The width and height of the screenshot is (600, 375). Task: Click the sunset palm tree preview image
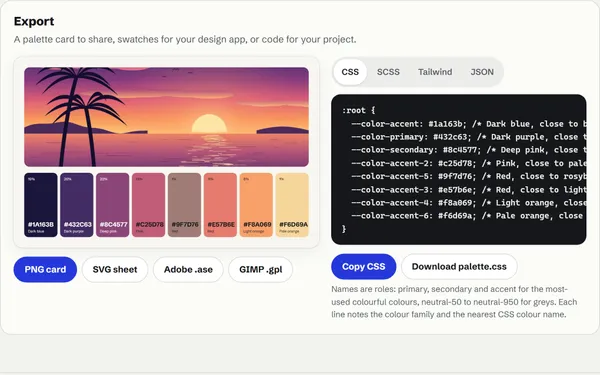coord(166,117)
